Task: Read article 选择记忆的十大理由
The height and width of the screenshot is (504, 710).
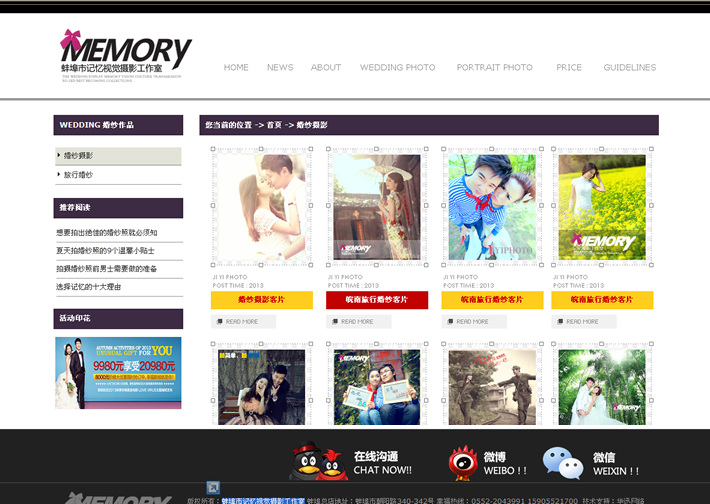Action: tap(89, 287)
